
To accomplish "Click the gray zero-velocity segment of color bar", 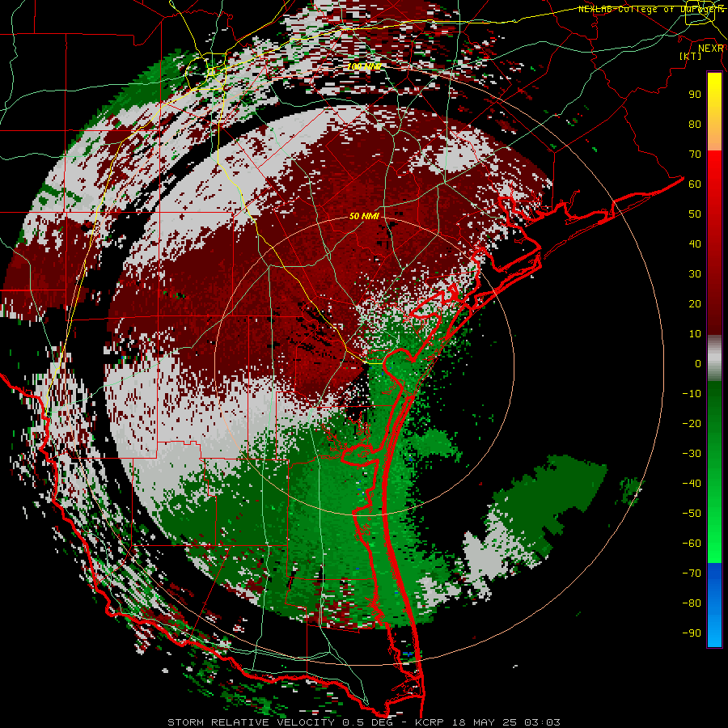I will tap(714, 358).
